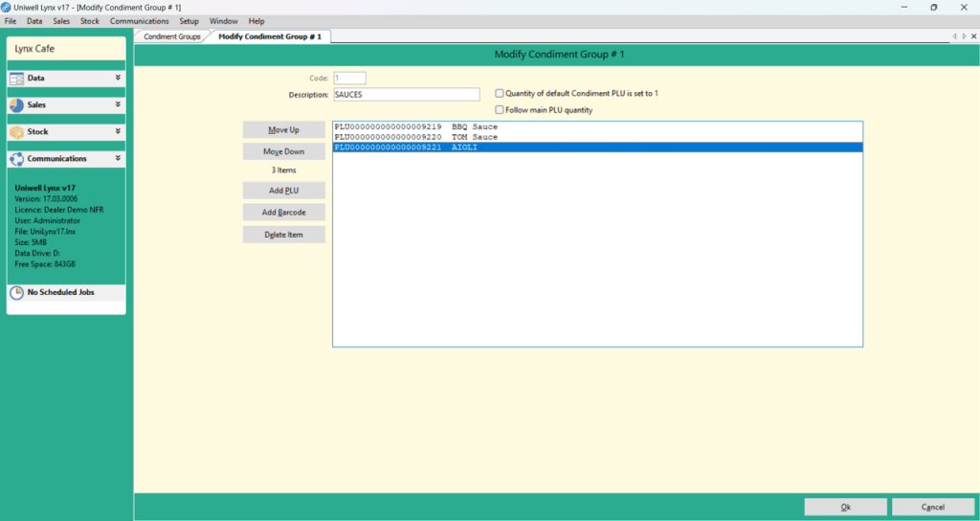The width and height of the screenshot is (980, 521).
Task: Switch to the Condiment Groups tab
Action: [x=172, y=36]
